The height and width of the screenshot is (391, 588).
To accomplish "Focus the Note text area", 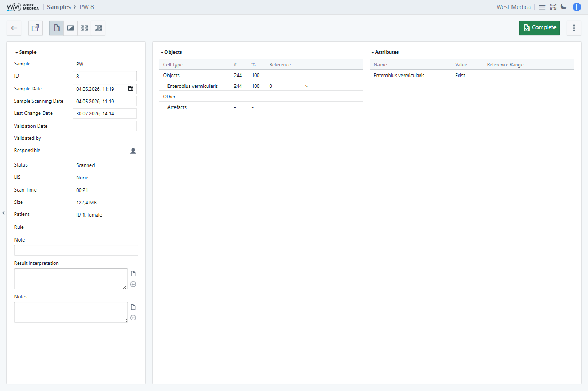I will click(x=76, y=250).
